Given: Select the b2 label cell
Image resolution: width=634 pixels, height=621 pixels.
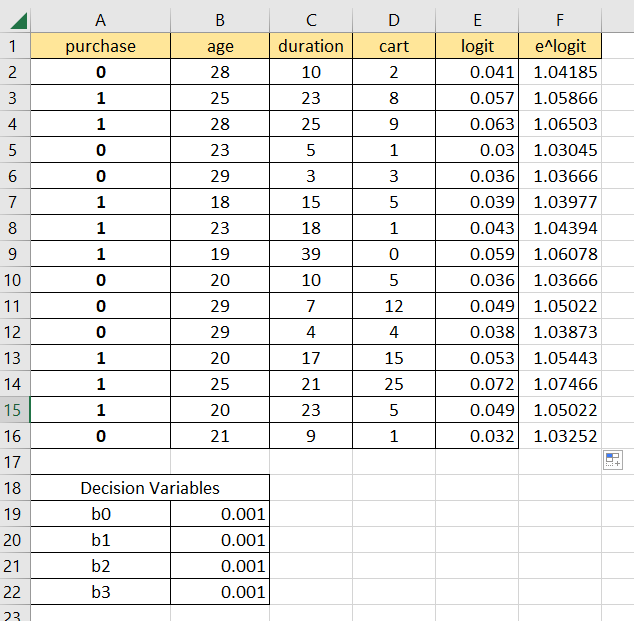Looking at the screenshot, I should 100,566.
